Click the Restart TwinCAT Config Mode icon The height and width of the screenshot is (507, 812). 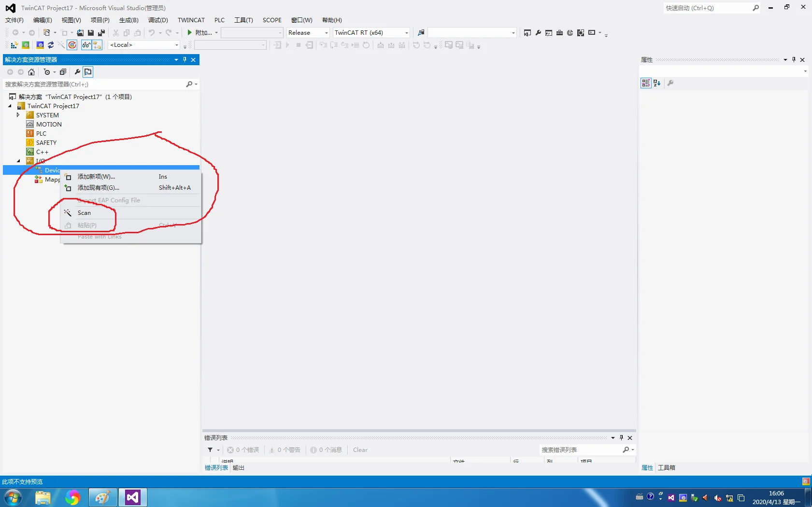tap(40, 45)
